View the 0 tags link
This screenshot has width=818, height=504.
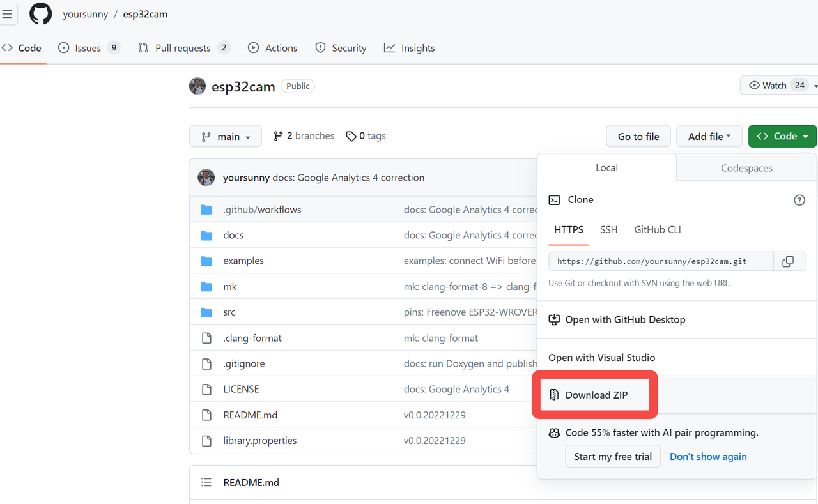[366, 136]
